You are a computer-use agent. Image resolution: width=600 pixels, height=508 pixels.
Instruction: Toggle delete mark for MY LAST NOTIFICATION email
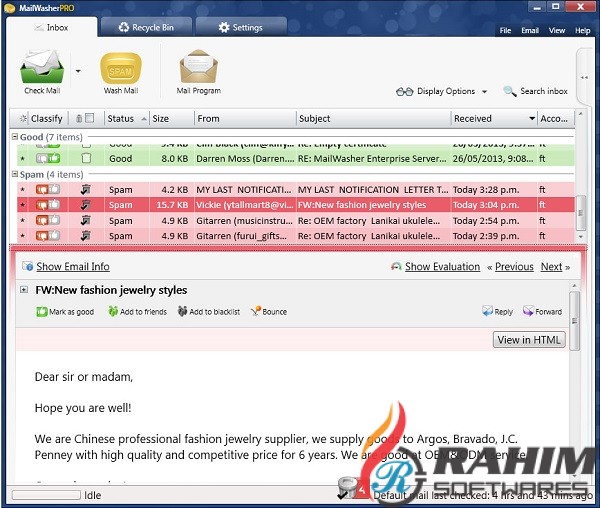pyautogui.click(x=86, y=189)
